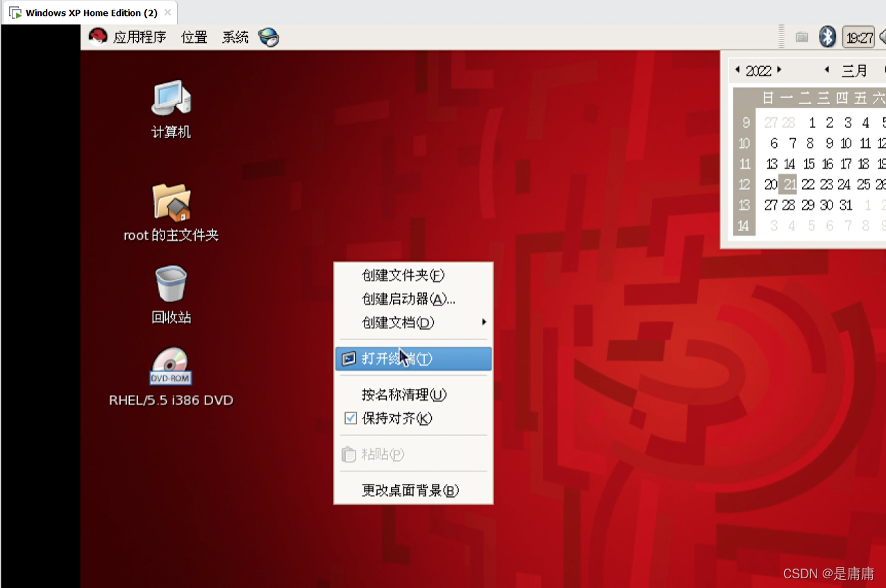Expand the 创建文档(D) submenu
Image resolution: width=886 pixels, height=588 pixels.
(413, 323)
